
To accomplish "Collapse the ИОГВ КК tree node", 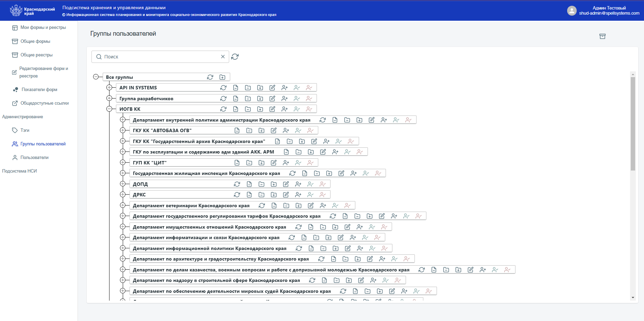I will 109,109.
